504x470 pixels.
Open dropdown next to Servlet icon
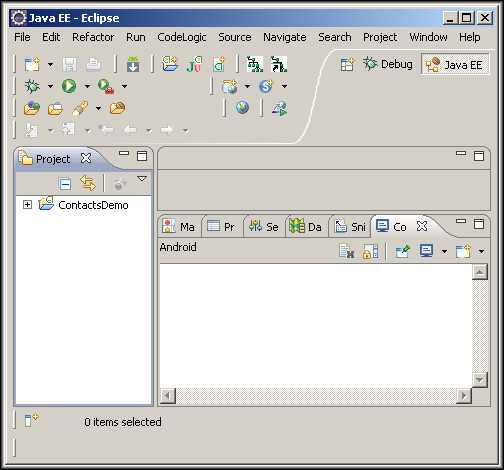click(x=284, y=86)
